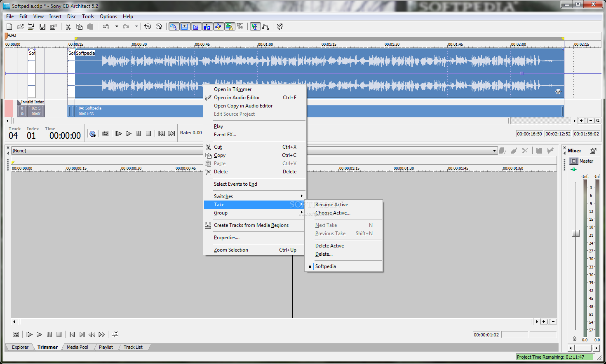The image size is (606, 364).
Task: Open the Disc menu
Action: (72, 16)
